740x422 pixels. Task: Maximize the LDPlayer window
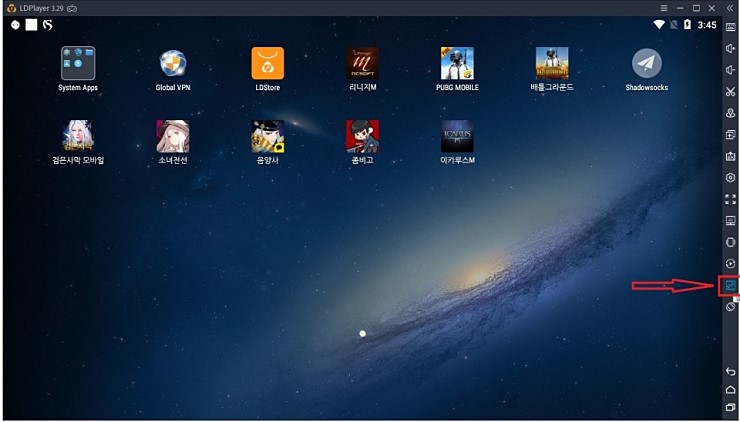pyautogui.click(x=696, y=8)
